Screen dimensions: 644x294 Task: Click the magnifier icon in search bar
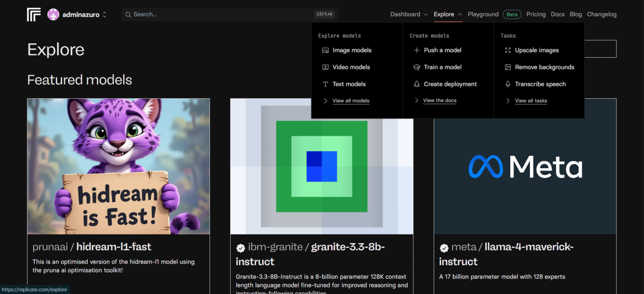point(128,14)
